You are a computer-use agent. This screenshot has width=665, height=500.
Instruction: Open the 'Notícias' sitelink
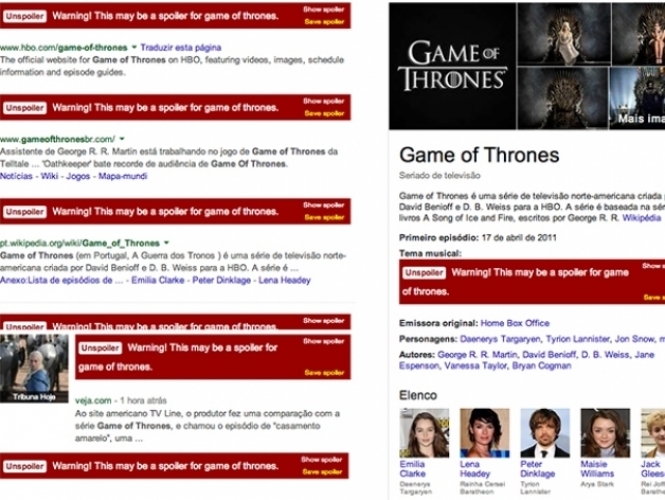(x=17, y=176)
